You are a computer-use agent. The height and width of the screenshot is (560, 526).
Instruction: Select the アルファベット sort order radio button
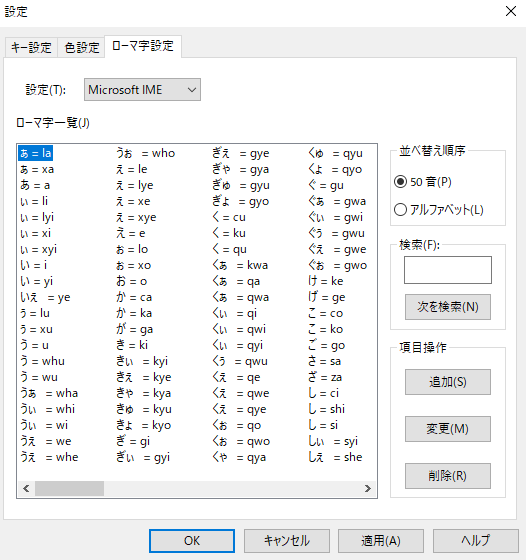tap(400, 210)
